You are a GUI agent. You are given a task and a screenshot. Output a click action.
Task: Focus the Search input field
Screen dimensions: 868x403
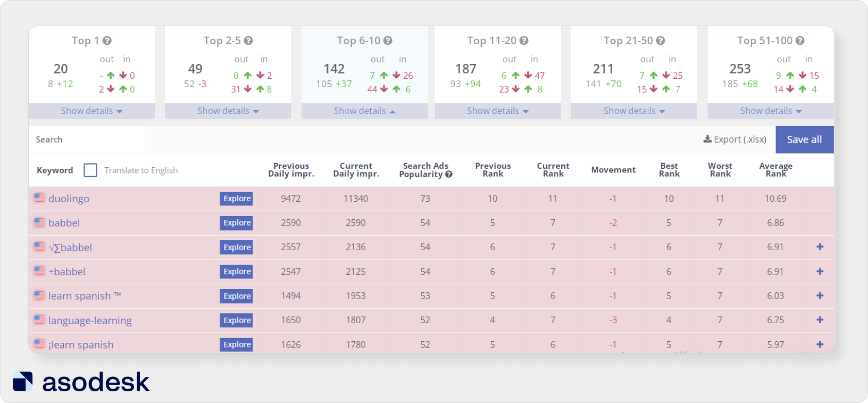pos(87,139)
